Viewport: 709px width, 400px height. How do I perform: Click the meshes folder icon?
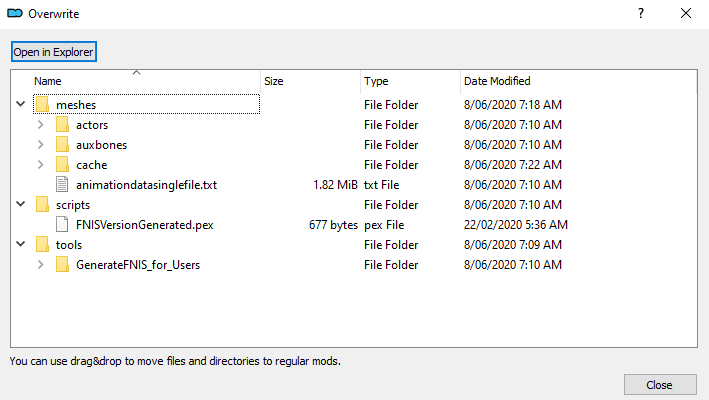pyautogui.click(x=43, y=104)
